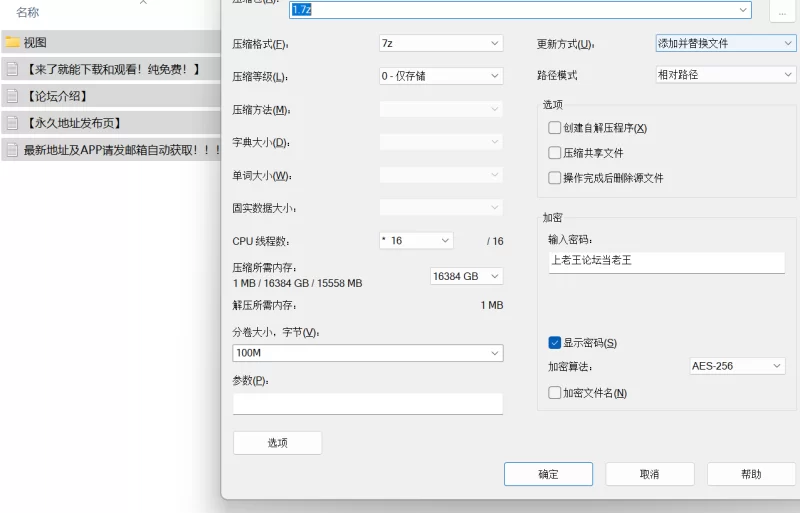Image resolution: width=800 pixels, height=513 pixels.
Task: Click the 确定 button
Action: point(548,474)
